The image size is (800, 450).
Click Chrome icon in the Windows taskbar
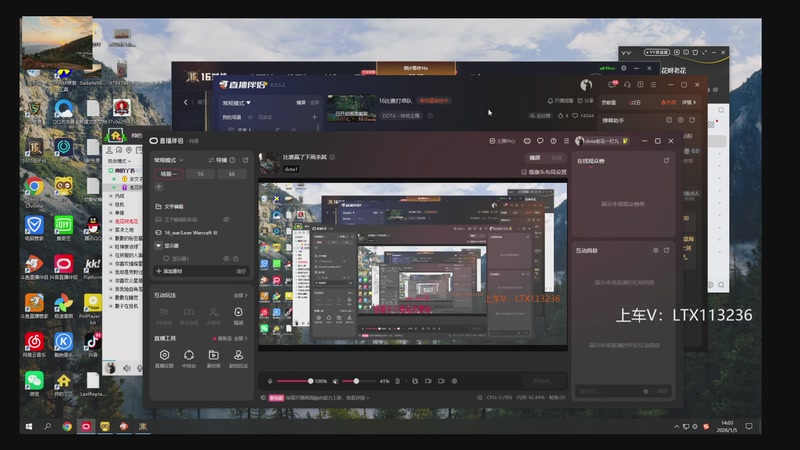click(67, 427)
